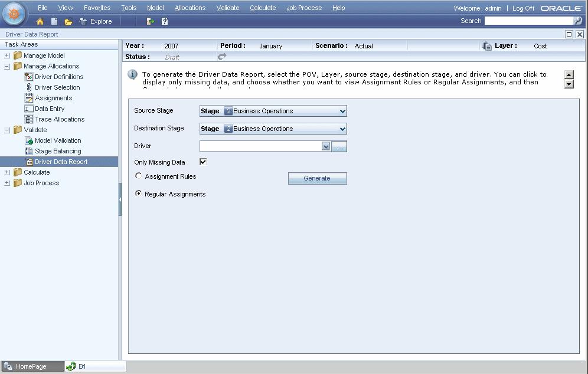Click the Log Off door icon in the toolbar
588x374 pixels.
150,21
